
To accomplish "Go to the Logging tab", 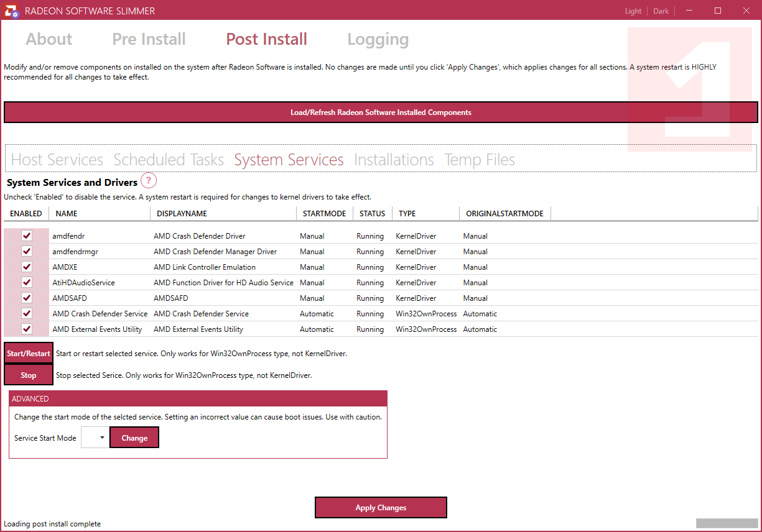I will tap(378, 39).
